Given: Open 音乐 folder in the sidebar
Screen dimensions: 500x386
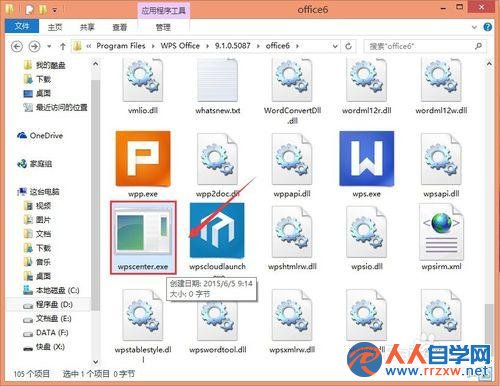Looking at the screenshot, I should click(x=37, y=262).
